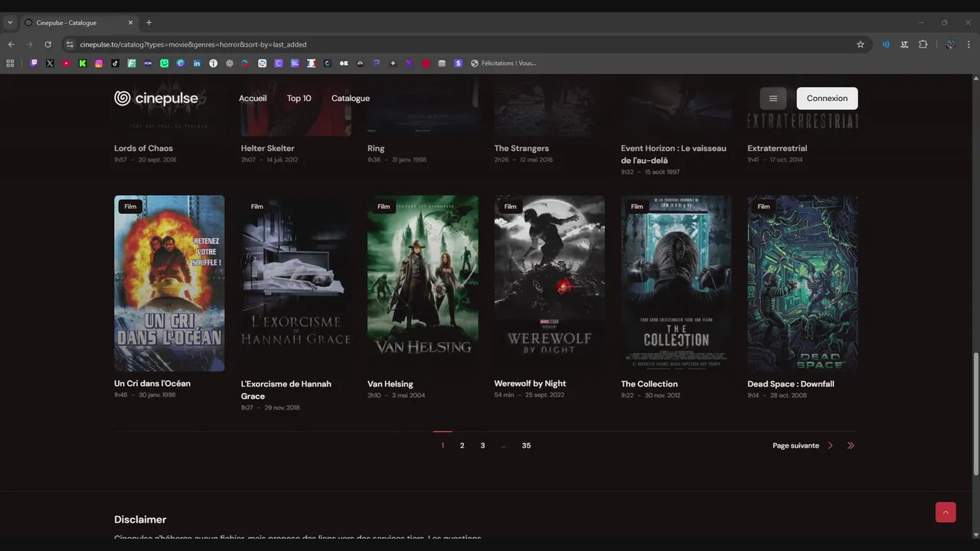Open the Werewolf by Night poster
The image size is (980, 551).
tap(550, 283)
